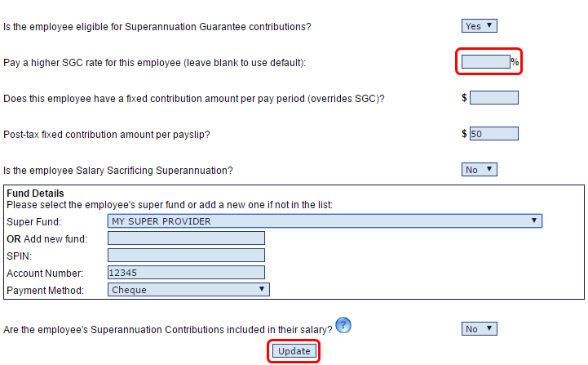
Task: Click the 'Is the employee Salary Sacrificing Superannuation?' question text
Action: [118, 171]
